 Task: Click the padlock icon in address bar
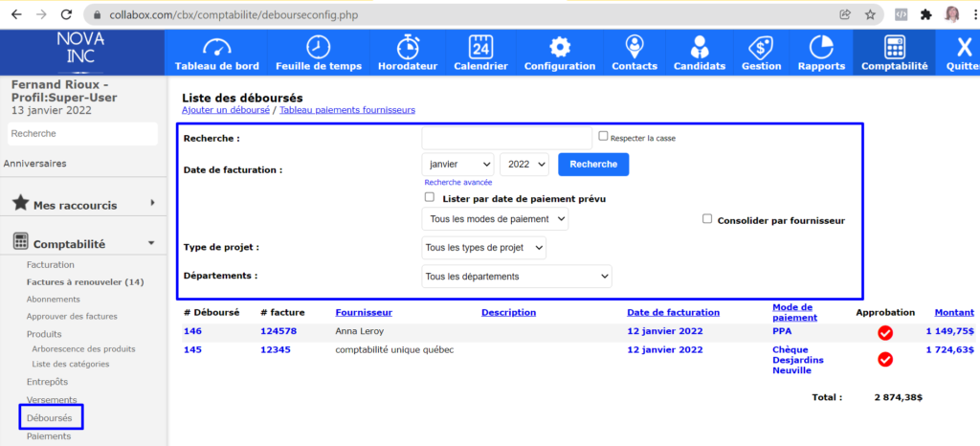click(x=96, y=15)
